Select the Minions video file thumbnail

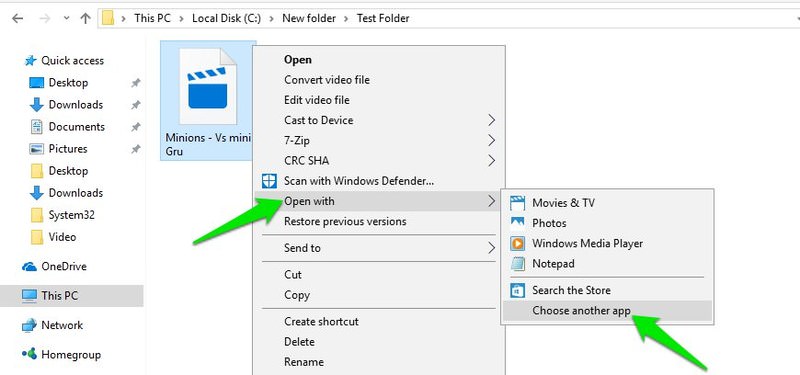coord(208,86)
